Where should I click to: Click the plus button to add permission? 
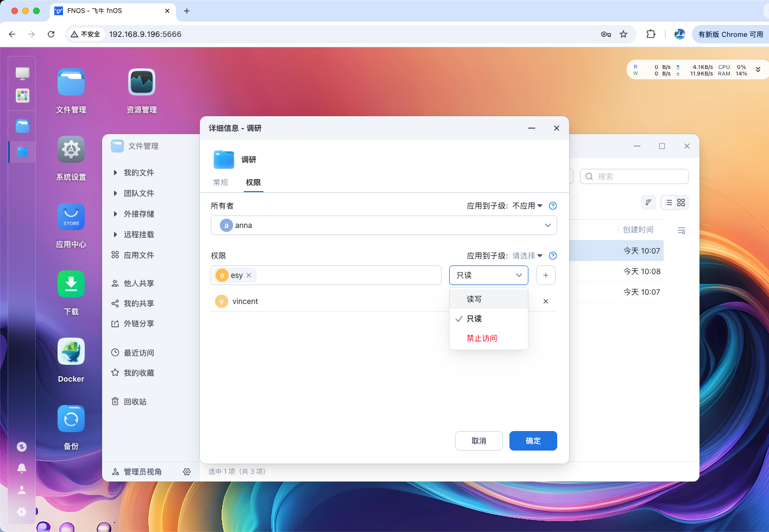click(x=545, y=275)
